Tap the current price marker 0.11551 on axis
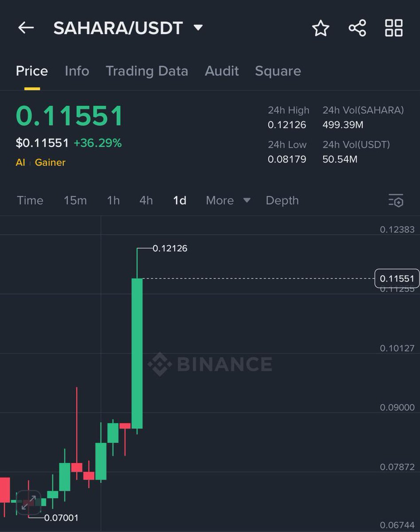The width and height of the screenshot is (420, 532). [397, 278]
